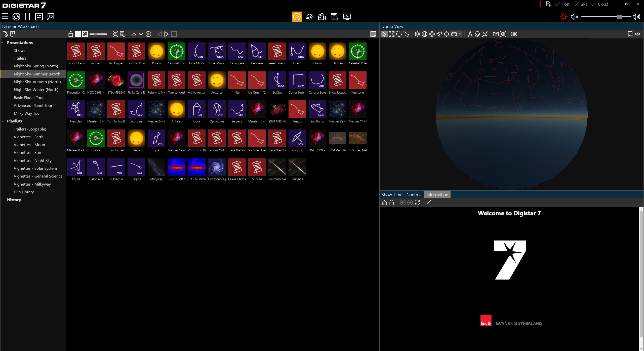The height and width of the screenshot is (351, 644).
Task: Open the notes panel icon
Action: [373, 34]
